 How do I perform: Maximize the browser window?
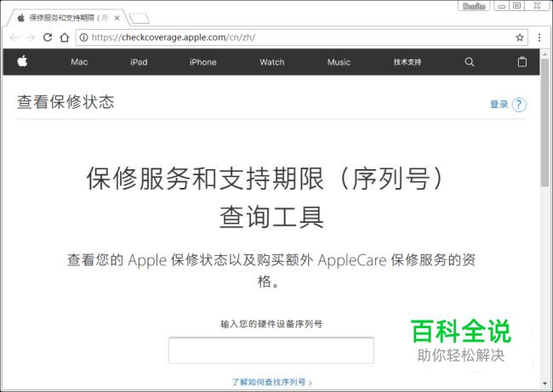click(x=517, y=6)
